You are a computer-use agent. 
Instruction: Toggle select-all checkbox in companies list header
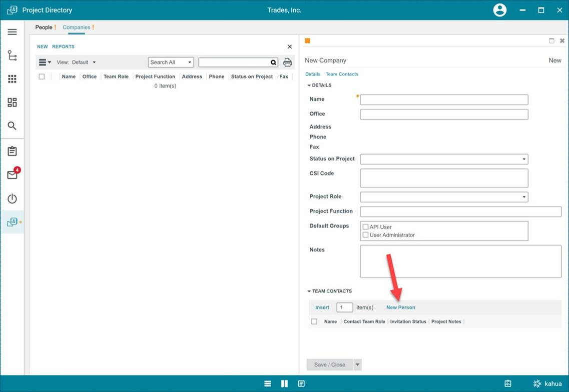click(42, 76)
